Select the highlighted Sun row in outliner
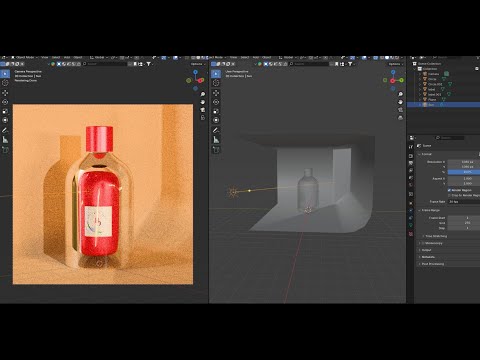Image resolution: width=480 pixels, height=360 pixels. (x=443, y=105)
